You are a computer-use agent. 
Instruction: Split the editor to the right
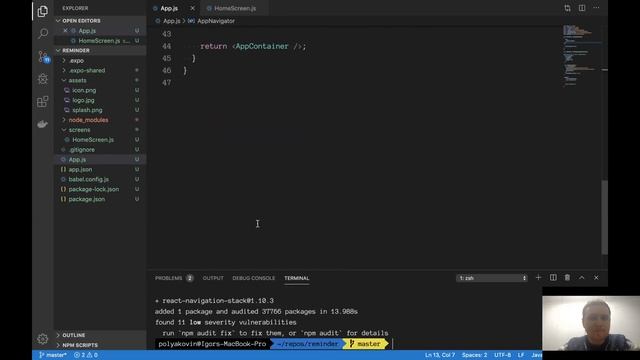[x=582, y=8]
